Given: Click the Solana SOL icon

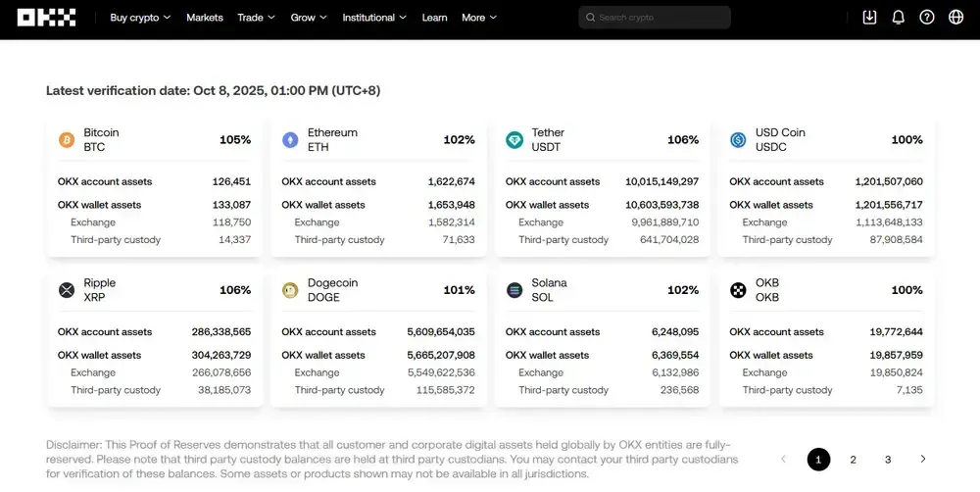Looking at the screenshot, I should point(514,290).
